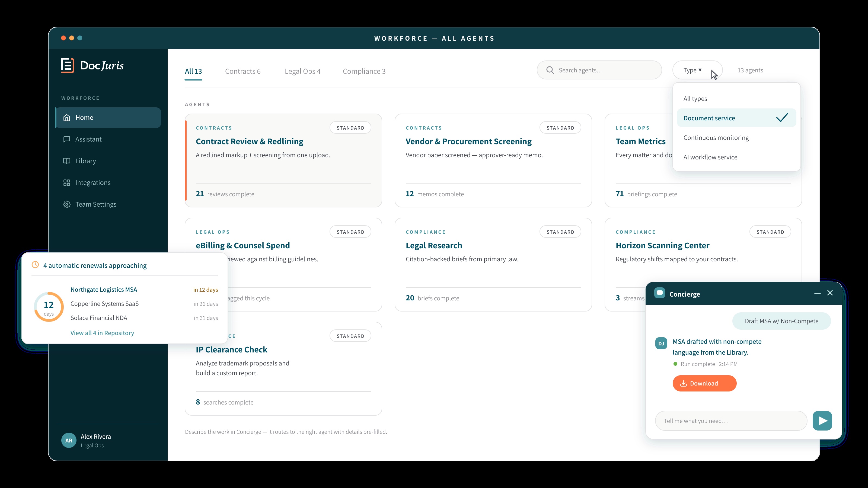Switch to the Contracts 6 tab
Viewport: 868px width, 488px height.
[242, 71]
